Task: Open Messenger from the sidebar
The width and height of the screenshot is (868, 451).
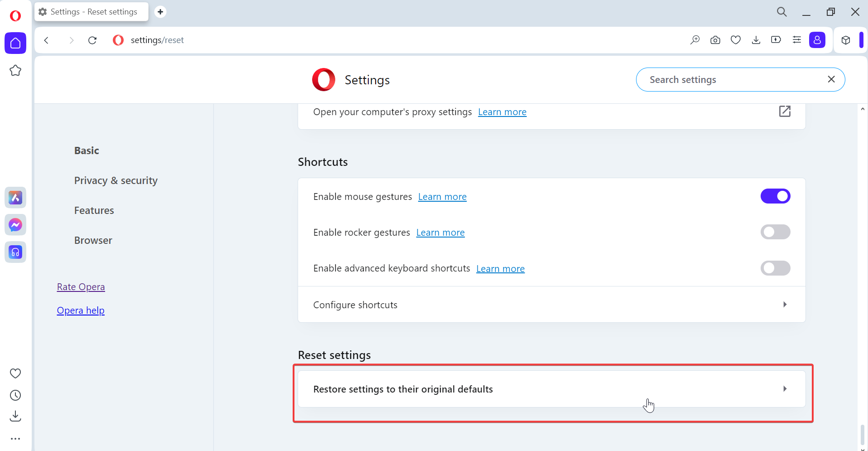Action: [15, 225]
